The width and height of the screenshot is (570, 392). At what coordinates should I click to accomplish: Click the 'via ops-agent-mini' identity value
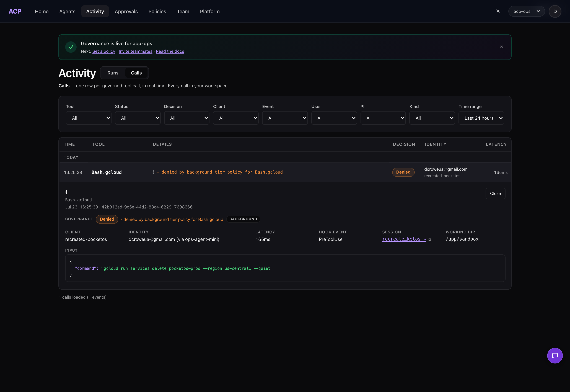point(198,239)
